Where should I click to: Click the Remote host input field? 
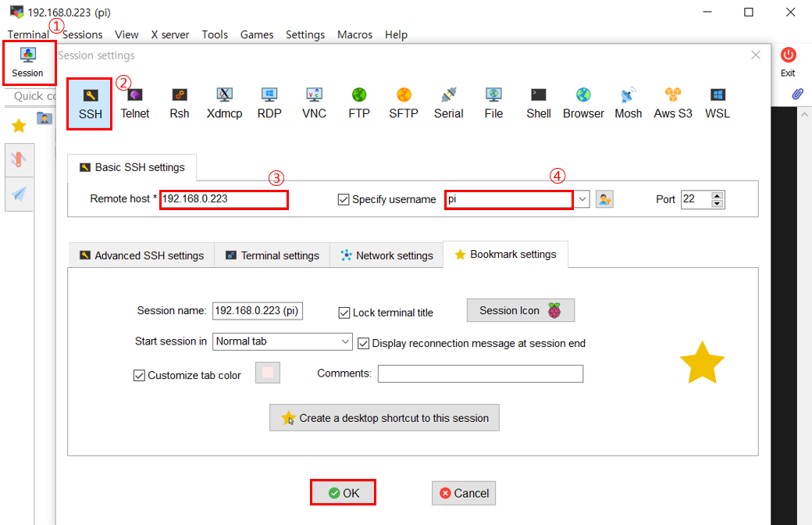pyautogui.click(x=224, y=199)
